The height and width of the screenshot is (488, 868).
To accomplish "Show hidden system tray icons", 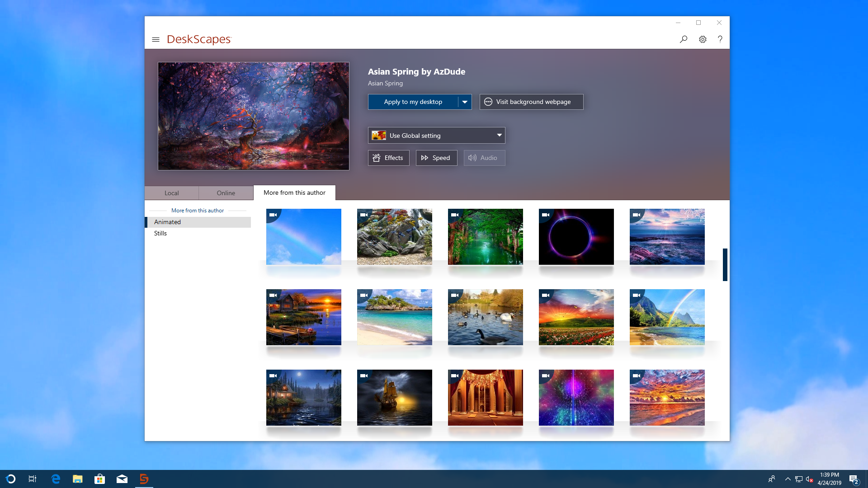I will coord(788,479).
